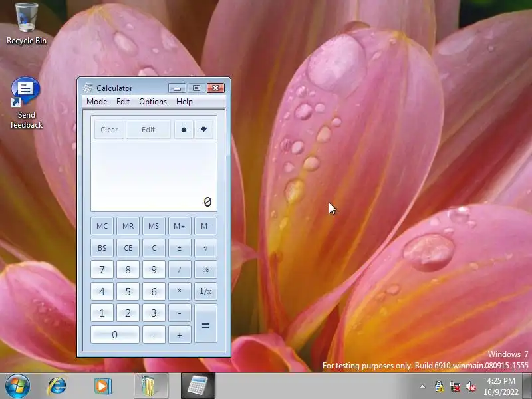Click the Show desktop strip on the taskbar
Viewport: 532px width, 399px height.
[x=527, y=386]
